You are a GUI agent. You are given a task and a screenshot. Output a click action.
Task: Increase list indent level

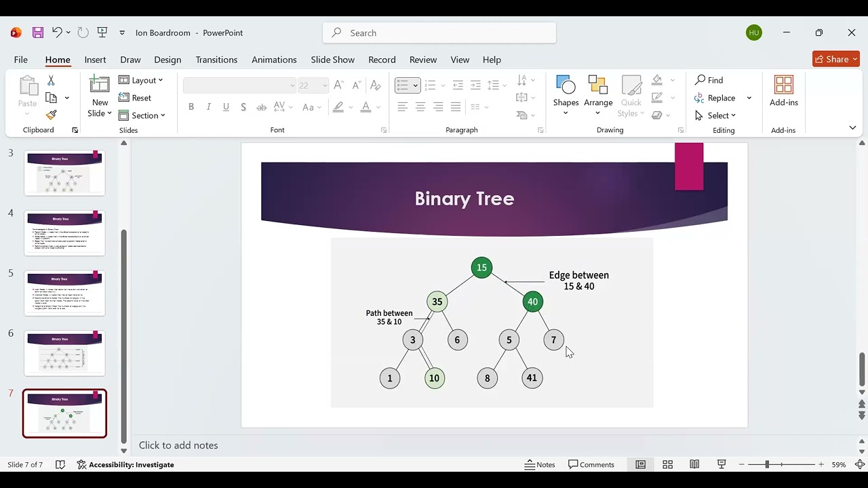tap(475, 85)
